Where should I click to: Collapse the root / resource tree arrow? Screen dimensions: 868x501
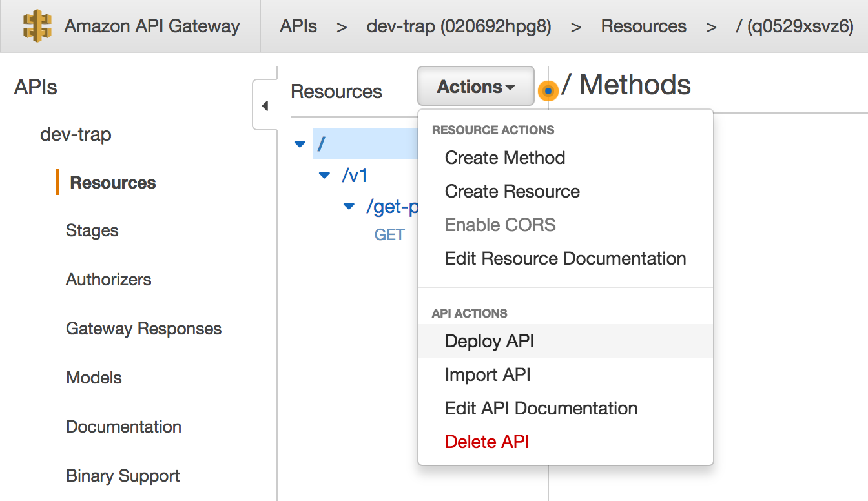pos(300,144)
